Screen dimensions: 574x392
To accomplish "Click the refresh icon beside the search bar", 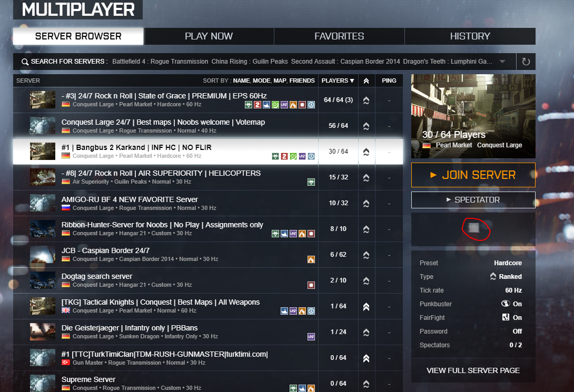I will [x=526, y=62].
